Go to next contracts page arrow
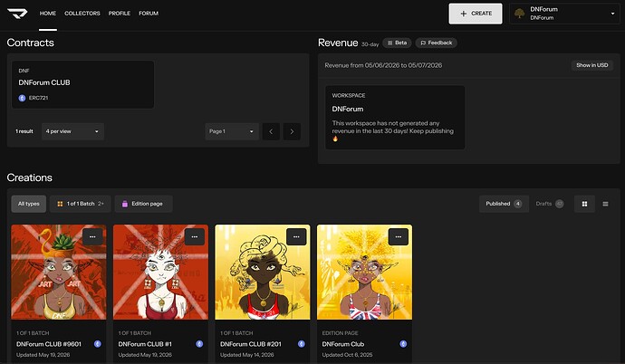The height and width of the screenshot is (364, 625). point(292,131)
